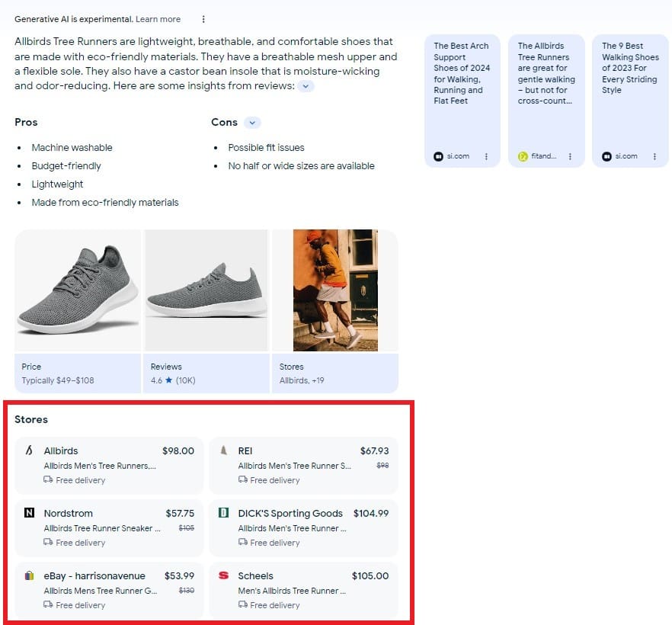Click 'Allbirds Tree Runner Sneaker ...' product name
Screen dimensions: 672x625
102,528
